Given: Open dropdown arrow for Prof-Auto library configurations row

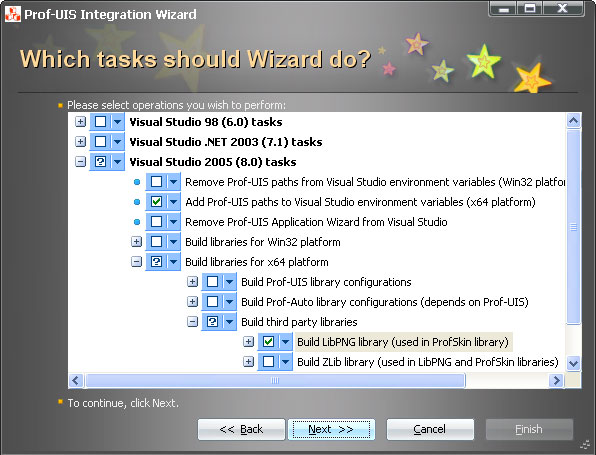Looking at the screenshot, I should (x=230, y=302).
